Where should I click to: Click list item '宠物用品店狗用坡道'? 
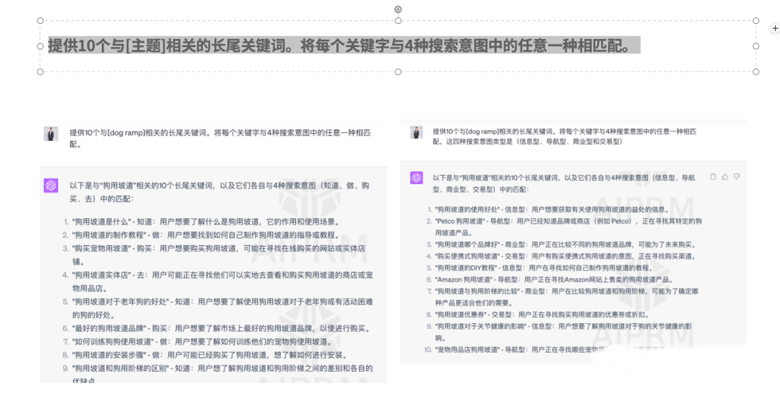click(x=550, y=350)
